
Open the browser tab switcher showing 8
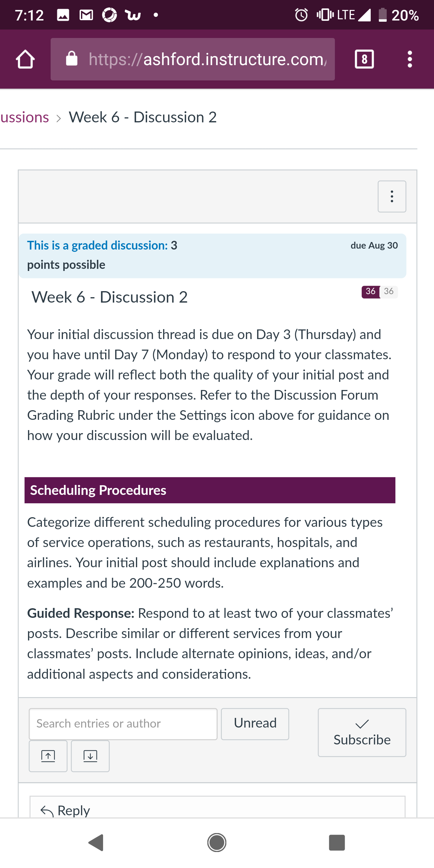(x=364, y=59)
